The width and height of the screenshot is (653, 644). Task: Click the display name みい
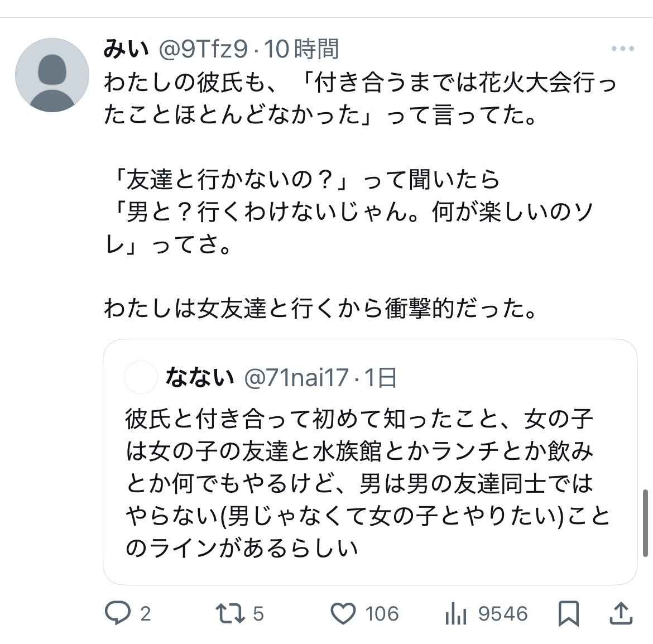(126, 50)
